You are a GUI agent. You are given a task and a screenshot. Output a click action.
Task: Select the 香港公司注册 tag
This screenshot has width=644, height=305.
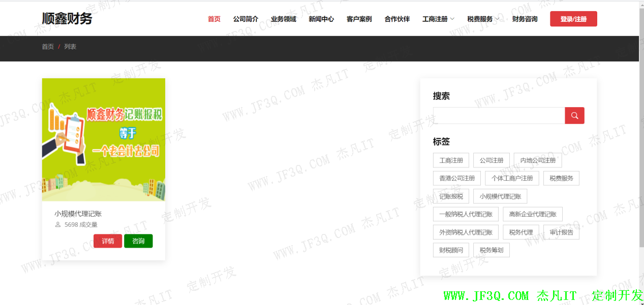click(x=456, y=178)
